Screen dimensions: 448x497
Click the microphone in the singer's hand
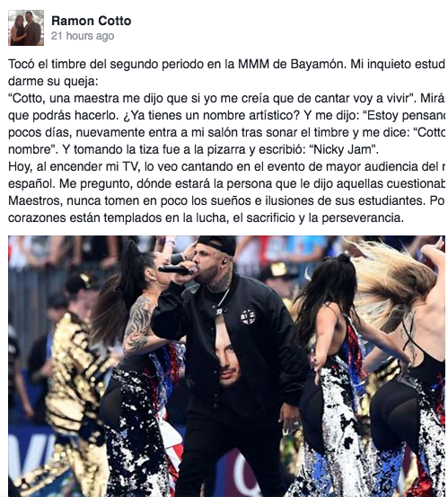point(176,270)
